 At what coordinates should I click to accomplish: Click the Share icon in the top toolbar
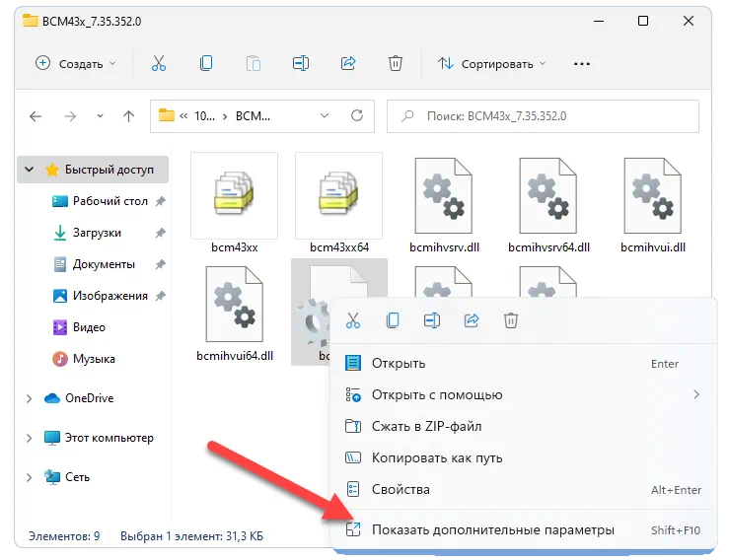(x=348, y=63)
